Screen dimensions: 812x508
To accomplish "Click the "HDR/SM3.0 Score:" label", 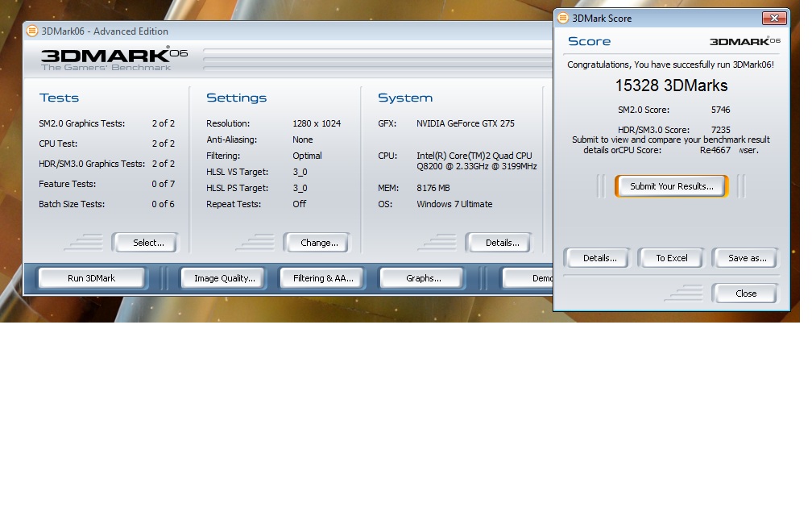I will pyautogui.click(x=653, y=130).
